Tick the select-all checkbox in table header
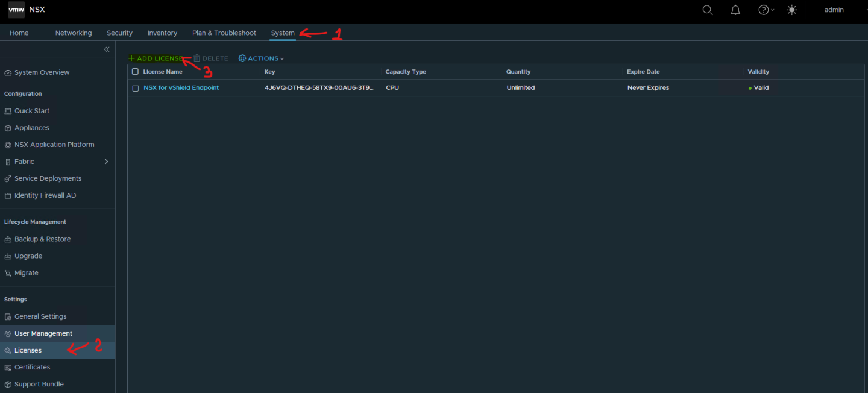The height and width of the screenshot is (393, 868). (x=135, y=72)
